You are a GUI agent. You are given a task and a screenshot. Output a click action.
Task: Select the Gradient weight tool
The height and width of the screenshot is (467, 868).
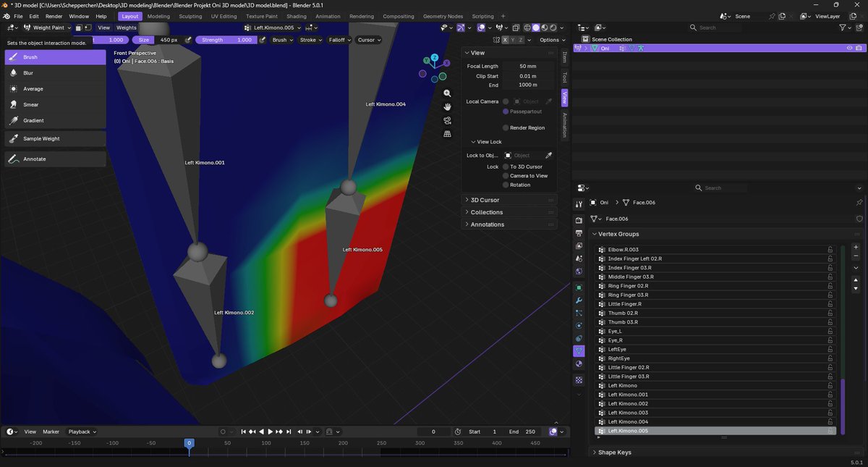(55, 121)
